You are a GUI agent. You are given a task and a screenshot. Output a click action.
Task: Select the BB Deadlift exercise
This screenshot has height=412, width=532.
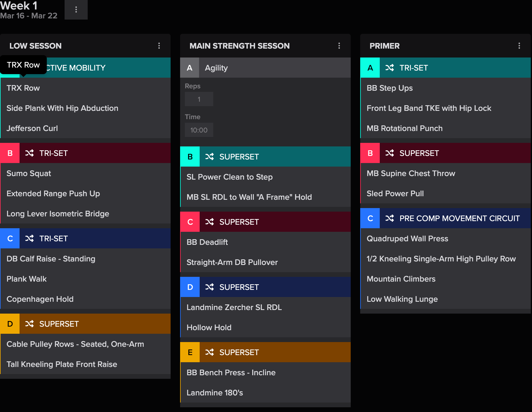(x=265, y=242)
